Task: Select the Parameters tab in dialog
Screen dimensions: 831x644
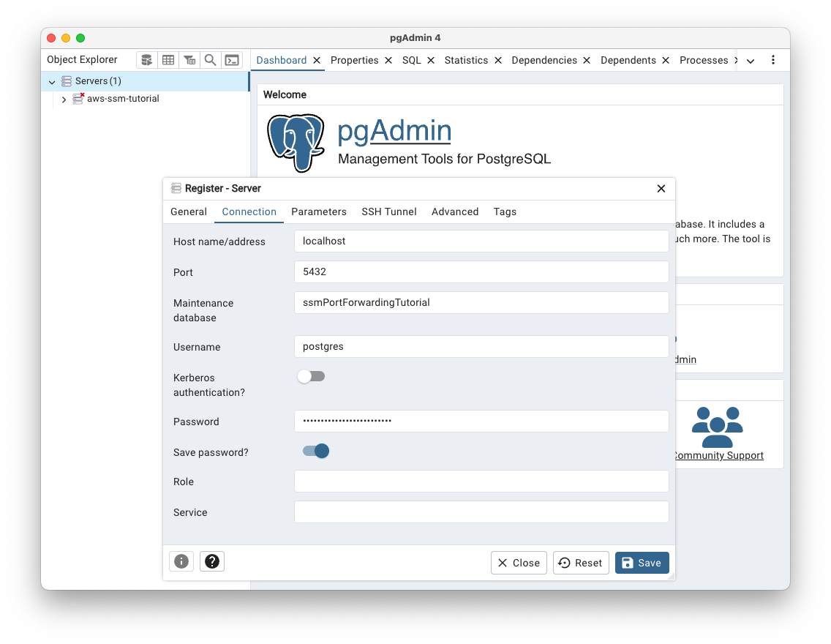Action: 318,211
